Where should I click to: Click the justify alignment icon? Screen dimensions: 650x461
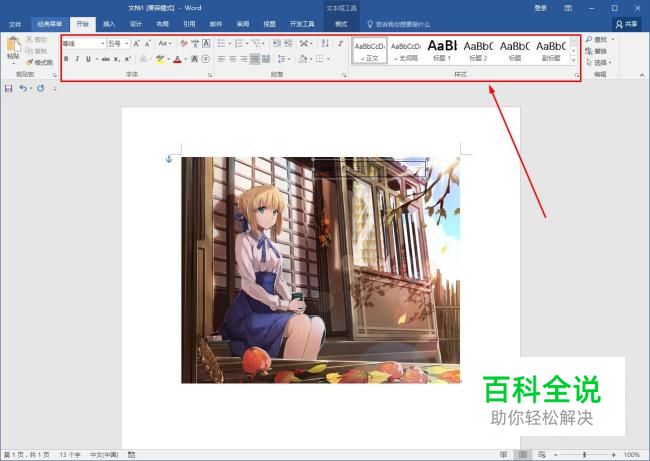(x=255, y=59)
